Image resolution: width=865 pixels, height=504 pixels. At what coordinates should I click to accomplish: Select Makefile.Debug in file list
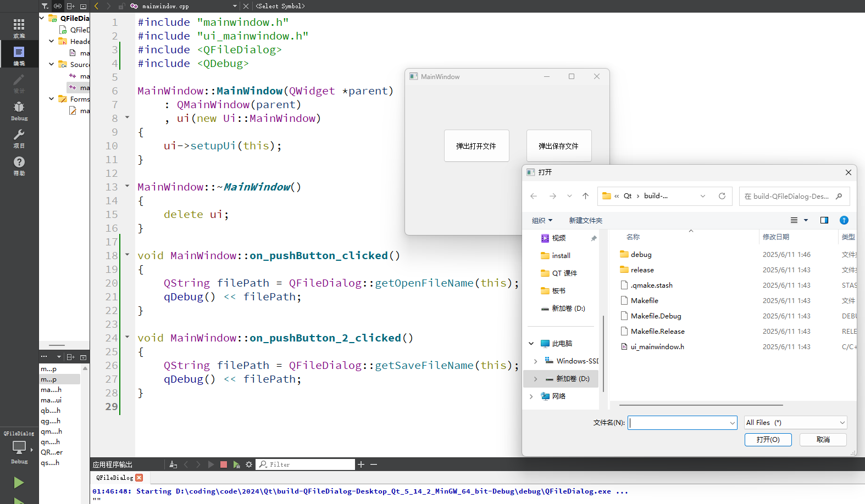656,316
